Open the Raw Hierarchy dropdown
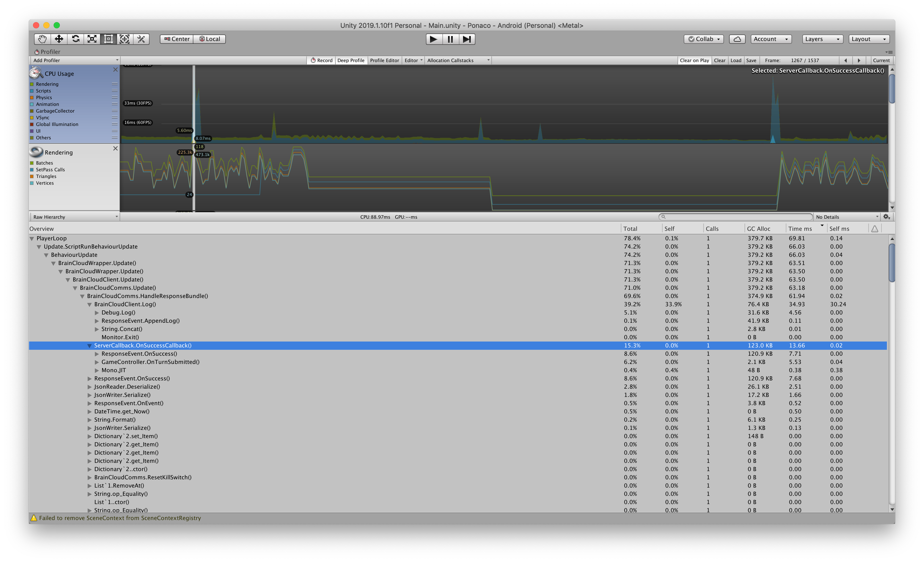The image size is (924, 562). (74, 217)
